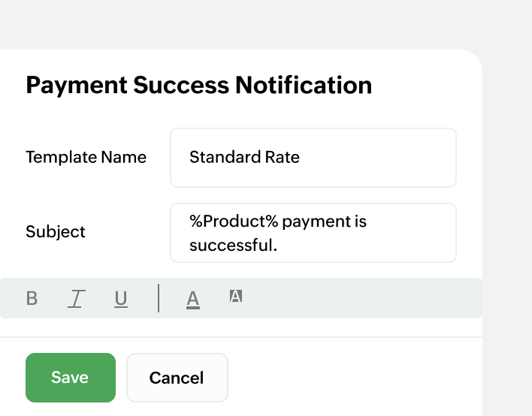This screenshot has width=532, height=416.
Task: Click the vertical separator in the formatting toolbar
Action: 159,298
